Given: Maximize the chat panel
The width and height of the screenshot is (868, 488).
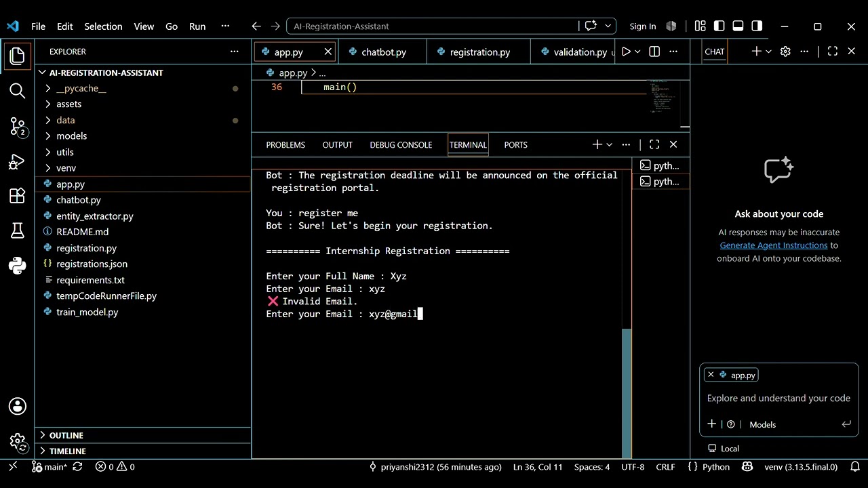Looking at the screenshot, I should coord(833,52).
